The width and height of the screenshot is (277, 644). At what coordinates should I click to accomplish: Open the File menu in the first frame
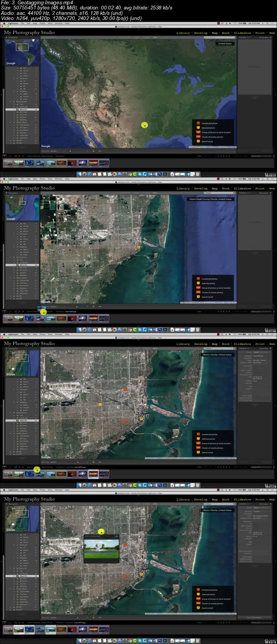pos(22,24)
